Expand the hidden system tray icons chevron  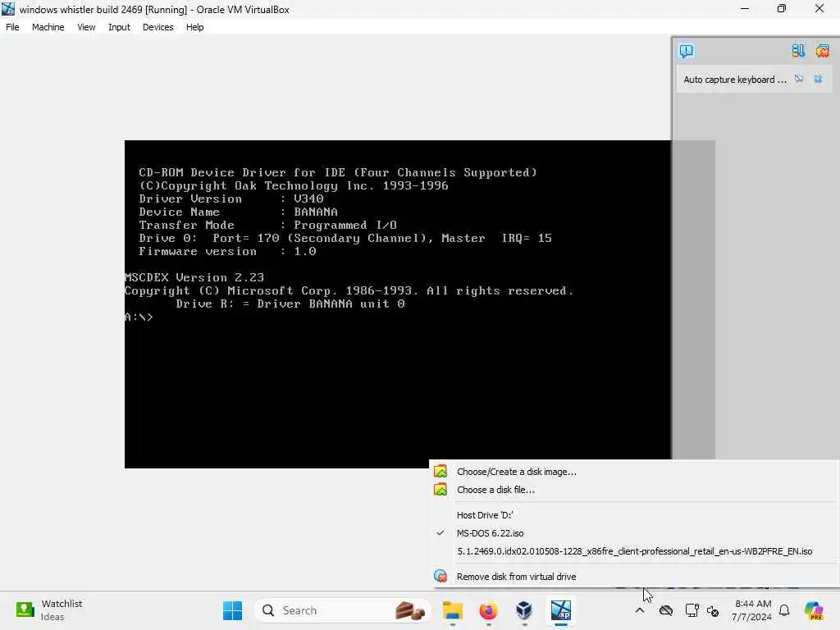tap(640, 610)
